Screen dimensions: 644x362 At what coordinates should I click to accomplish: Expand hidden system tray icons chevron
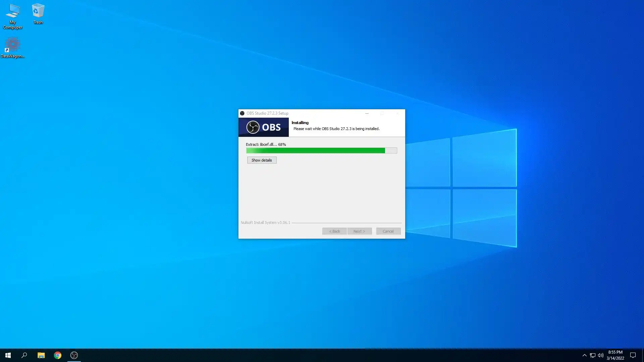tap(584, 355)
